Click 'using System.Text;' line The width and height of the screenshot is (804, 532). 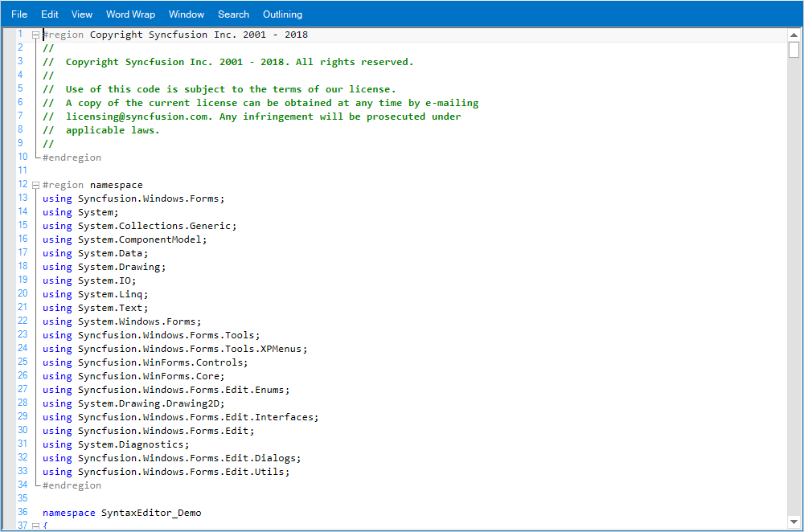pyautogui.click(x=96, y=308)
